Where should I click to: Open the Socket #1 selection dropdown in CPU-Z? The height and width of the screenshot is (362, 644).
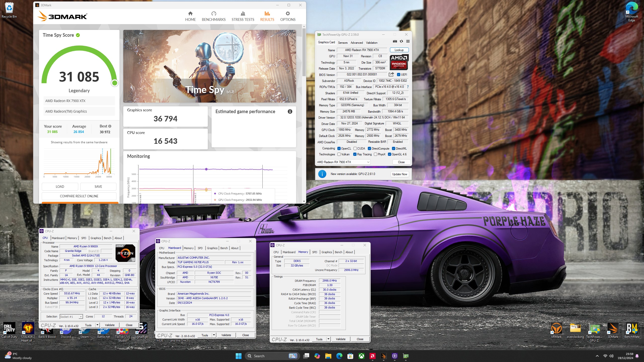pyautogui.click(x=71, y=317)
